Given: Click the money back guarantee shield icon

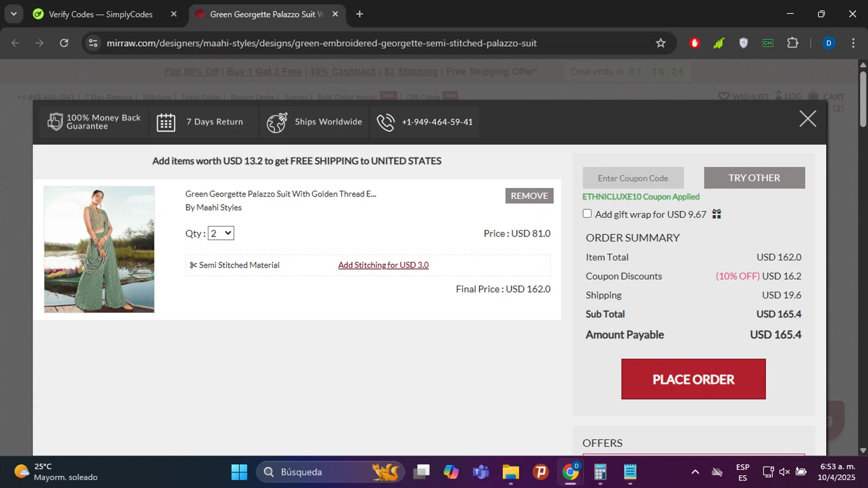Looking at the screenshot, I should [55, 121].
